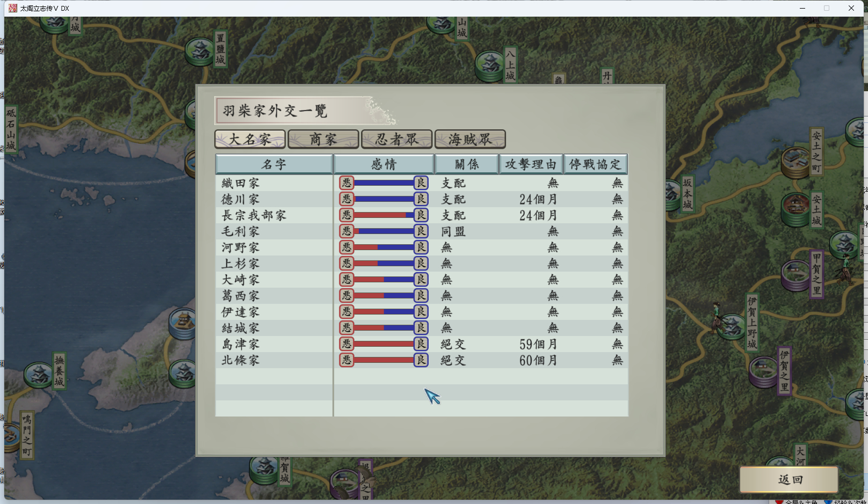
Task: Select the 結城家 row
Action: coord(422,328)
